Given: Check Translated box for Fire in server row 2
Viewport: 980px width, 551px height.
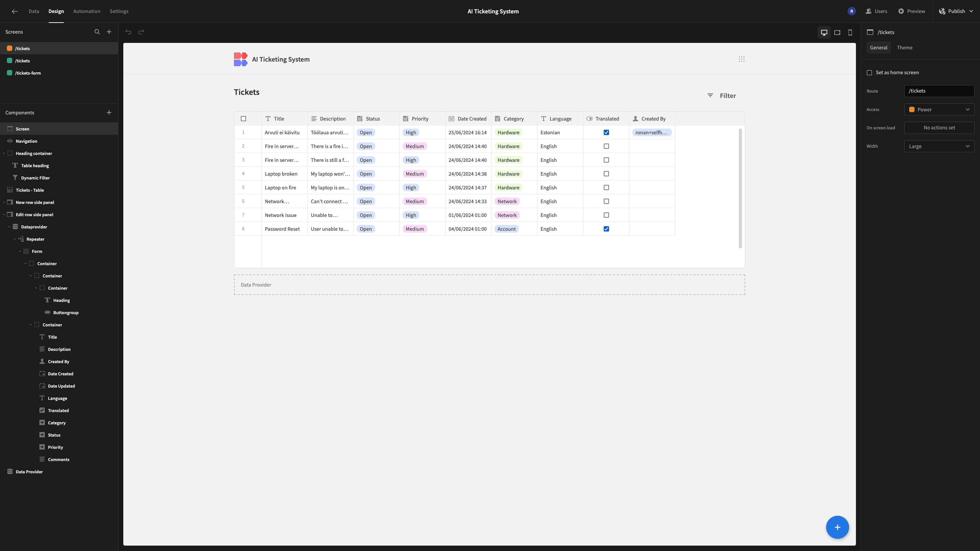Looking at the screenshot, I should (x=606, y=146).
